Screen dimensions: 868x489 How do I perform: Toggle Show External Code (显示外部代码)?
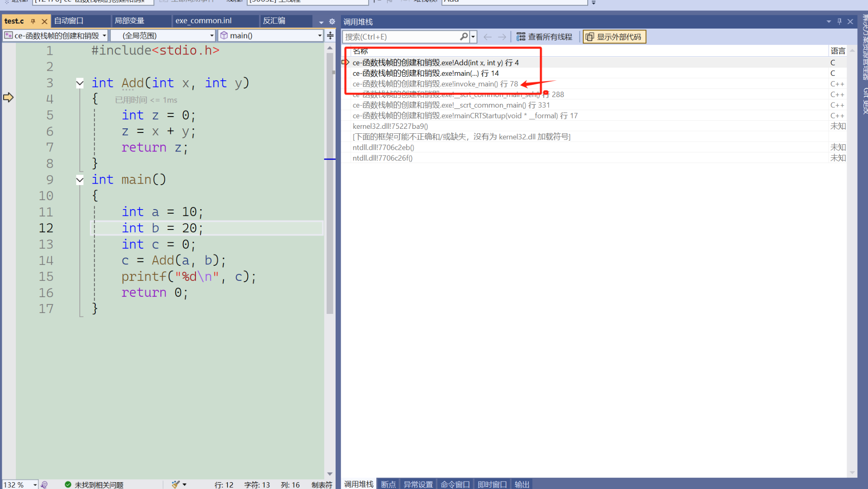click(614, 37)
